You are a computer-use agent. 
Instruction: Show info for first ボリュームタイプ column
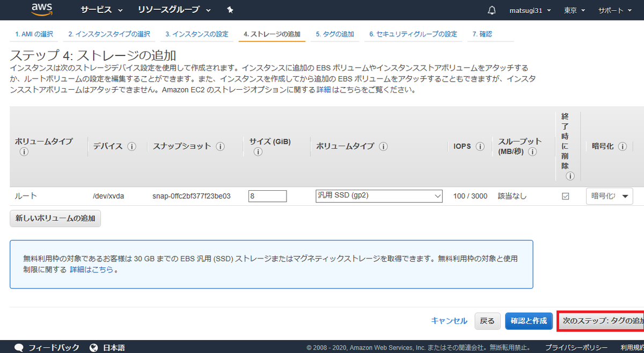click(x=24, y=152)
